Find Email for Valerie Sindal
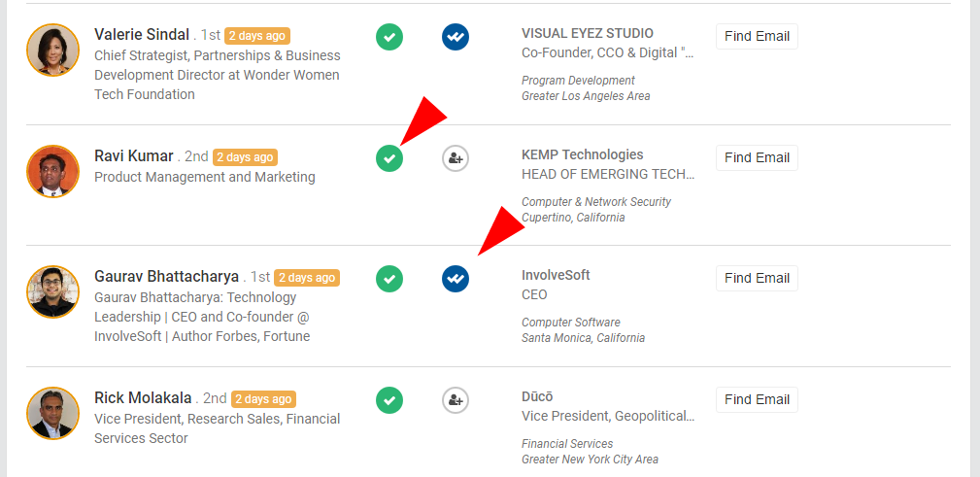Image resolution: width=980 pixels, height=477 pixels. coord(757,36)
